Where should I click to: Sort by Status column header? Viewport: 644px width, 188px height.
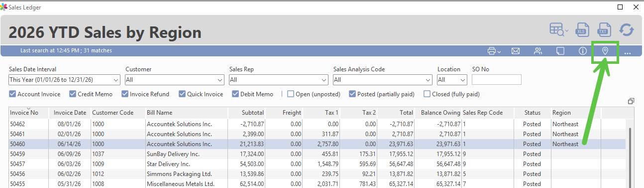(x=532, y=113)
